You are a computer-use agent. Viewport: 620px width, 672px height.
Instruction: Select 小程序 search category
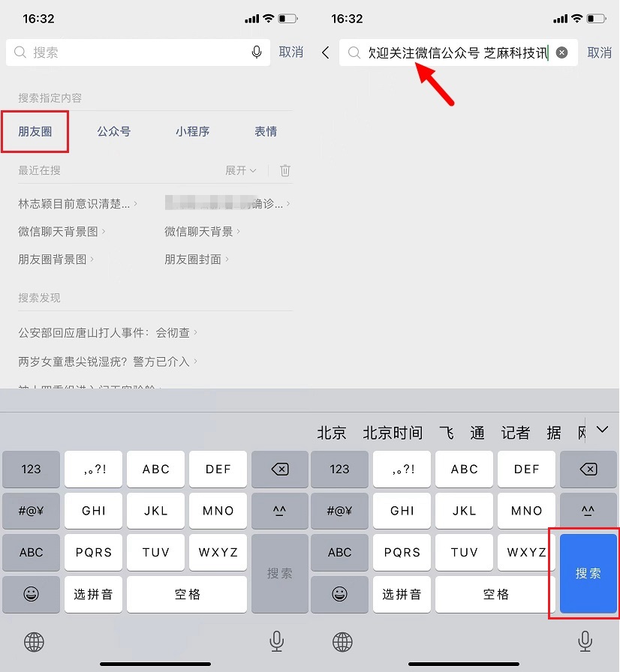click(192, 131)
